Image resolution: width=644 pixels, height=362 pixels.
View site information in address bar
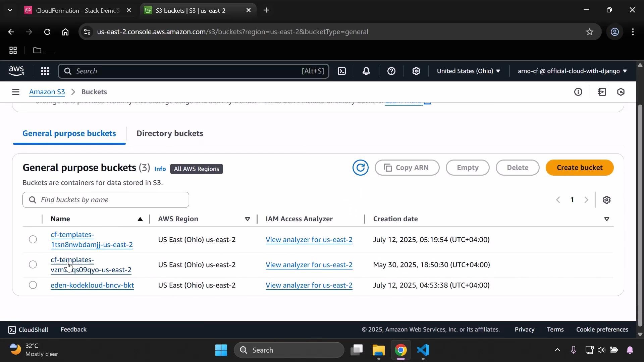click(x=87, y=32)
